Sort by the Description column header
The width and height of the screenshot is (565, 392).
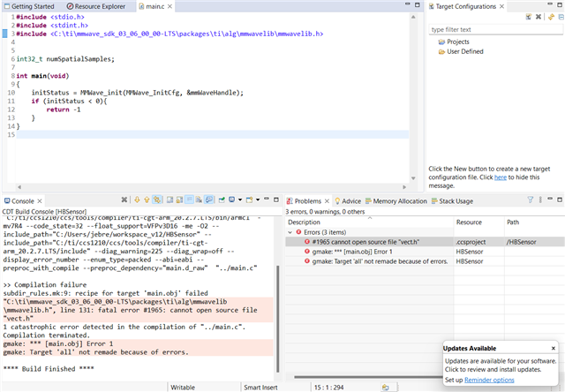coord(369,222)
